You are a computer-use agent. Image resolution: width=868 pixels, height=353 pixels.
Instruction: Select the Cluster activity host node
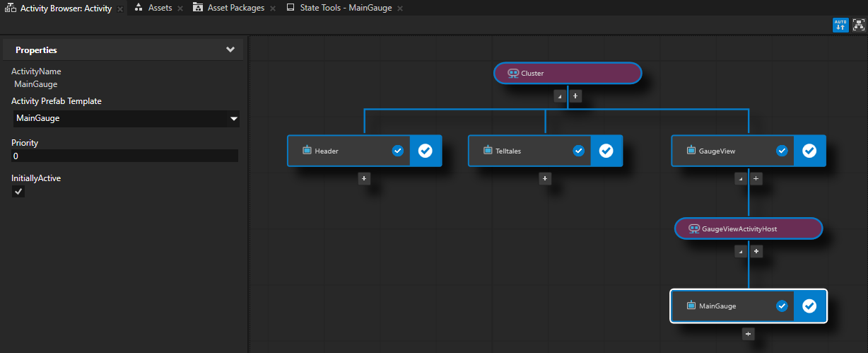point(567,73)
